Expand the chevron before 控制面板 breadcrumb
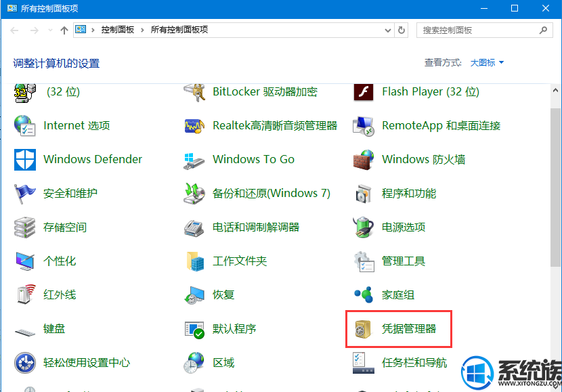This screenshot has width=562, height=392. tap(93, 30)
